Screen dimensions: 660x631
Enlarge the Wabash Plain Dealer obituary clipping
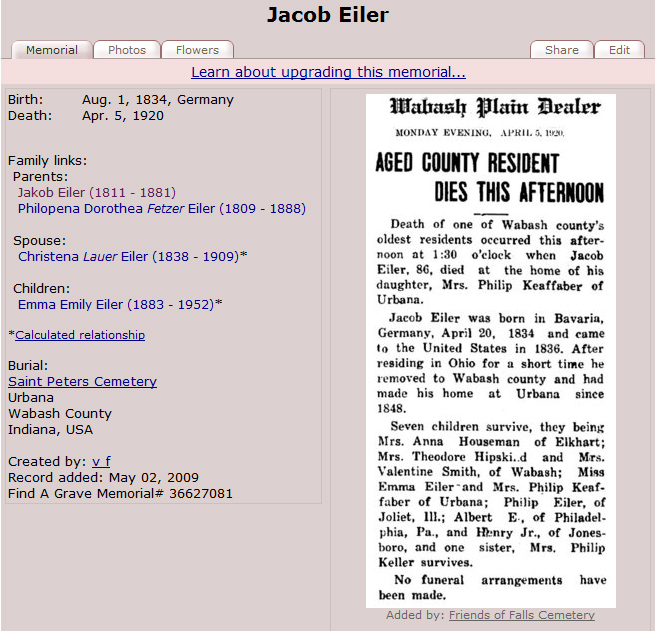point(491,351)
